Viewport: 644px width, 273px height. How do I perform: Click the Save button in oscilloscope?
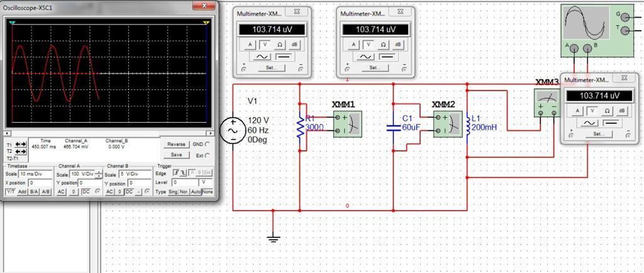pos(176,155)
